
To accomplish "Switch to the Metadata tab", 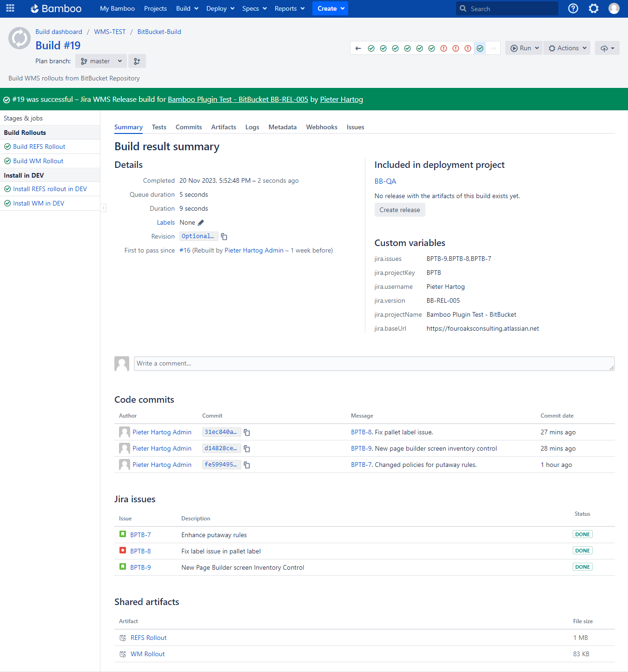I will pyautogui.click(x=283, y=127).
